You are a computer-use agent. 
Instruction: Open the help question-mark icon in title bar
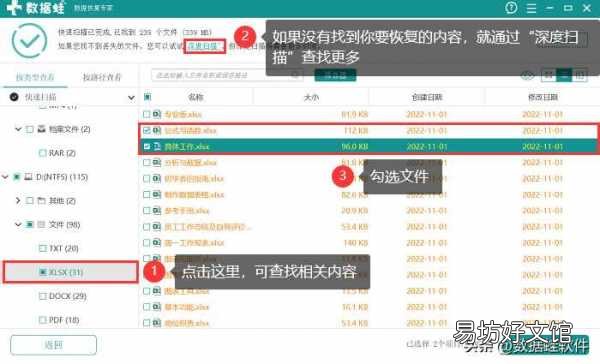click(511, 8)
